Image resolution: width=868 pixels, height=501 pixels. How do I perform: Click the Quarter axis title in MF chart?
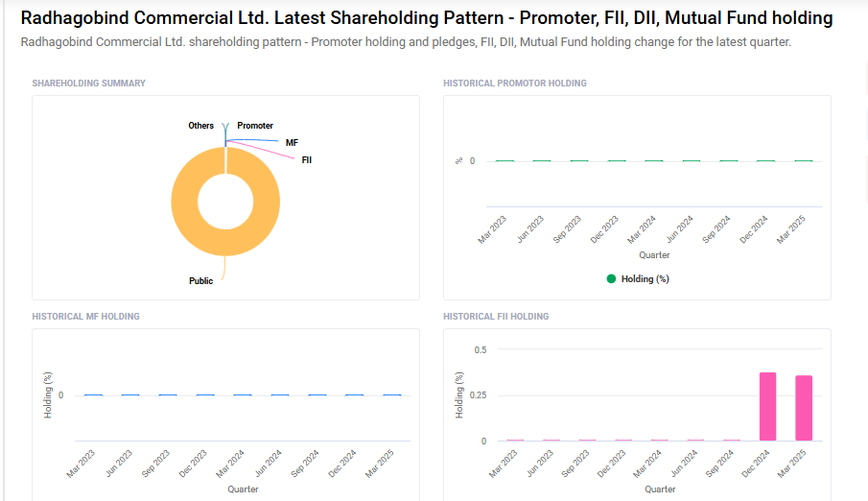(x=243, y=489)
